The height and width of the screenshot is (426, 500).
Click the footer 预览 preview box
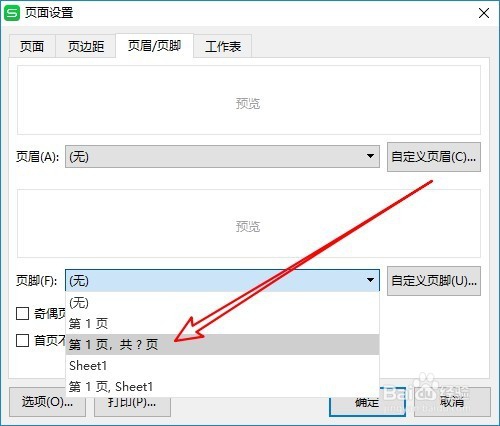(x=249, y=223)
